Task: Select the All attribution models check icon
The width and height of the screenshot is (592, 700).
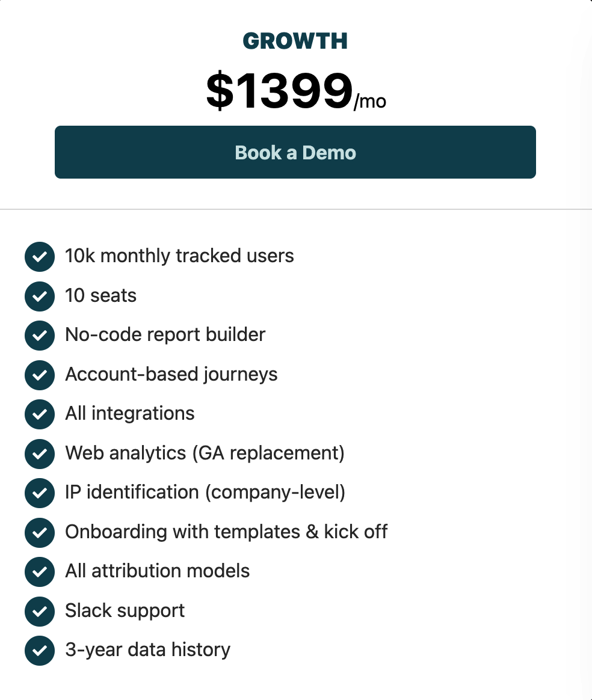Action: (x=40, y=572)
